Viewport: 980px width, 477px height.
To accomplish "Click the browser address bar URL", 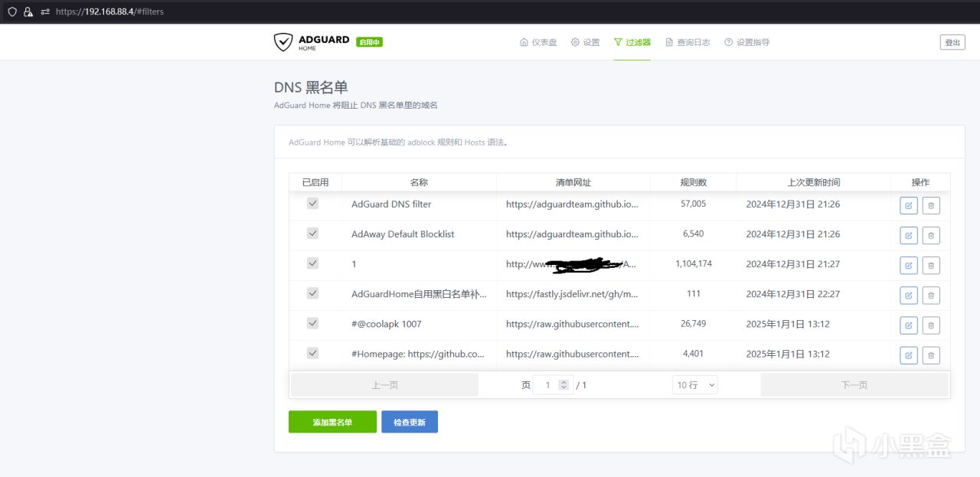I will coord(109,11).
